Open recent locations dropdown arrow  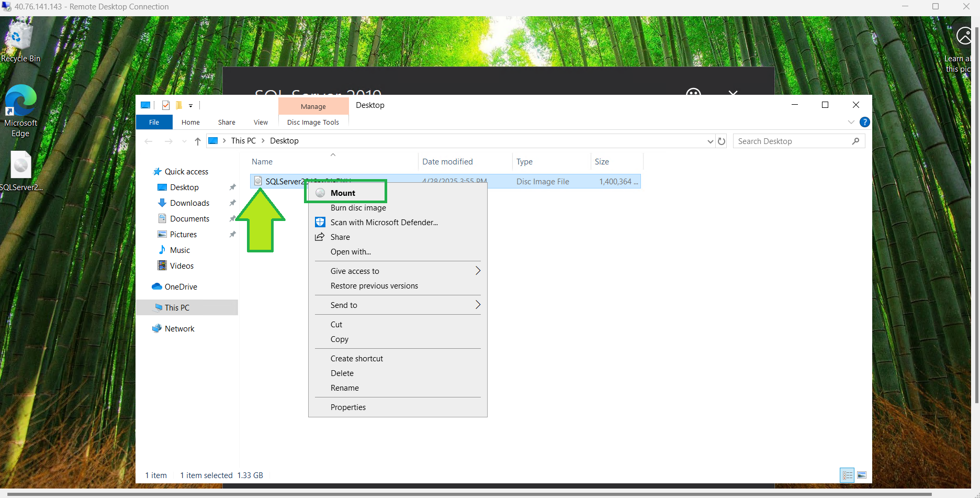pos(184,141)
